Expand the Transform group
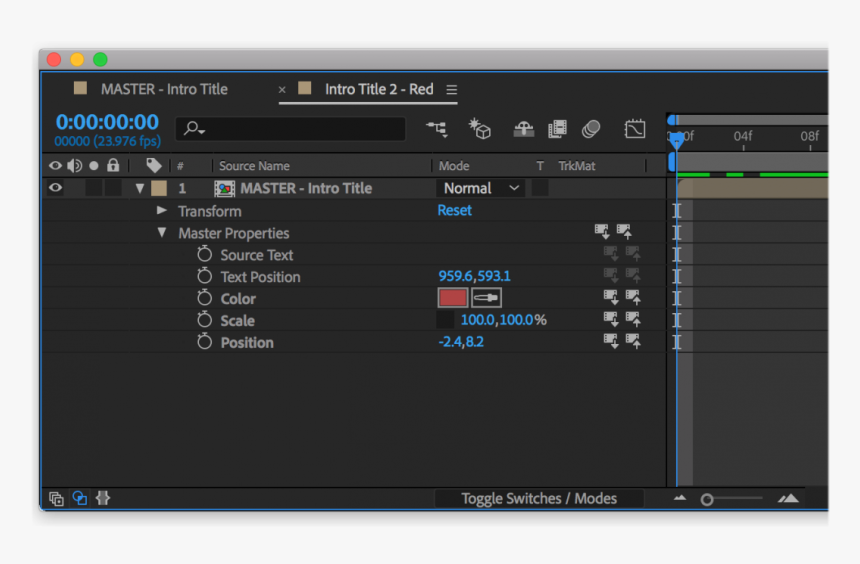This screenshot has width=860, height=564. [161, 210]
